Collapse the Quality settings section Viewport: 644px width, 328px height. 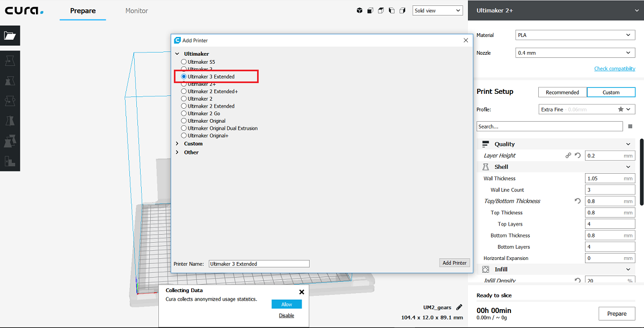[x=628, y=144]
